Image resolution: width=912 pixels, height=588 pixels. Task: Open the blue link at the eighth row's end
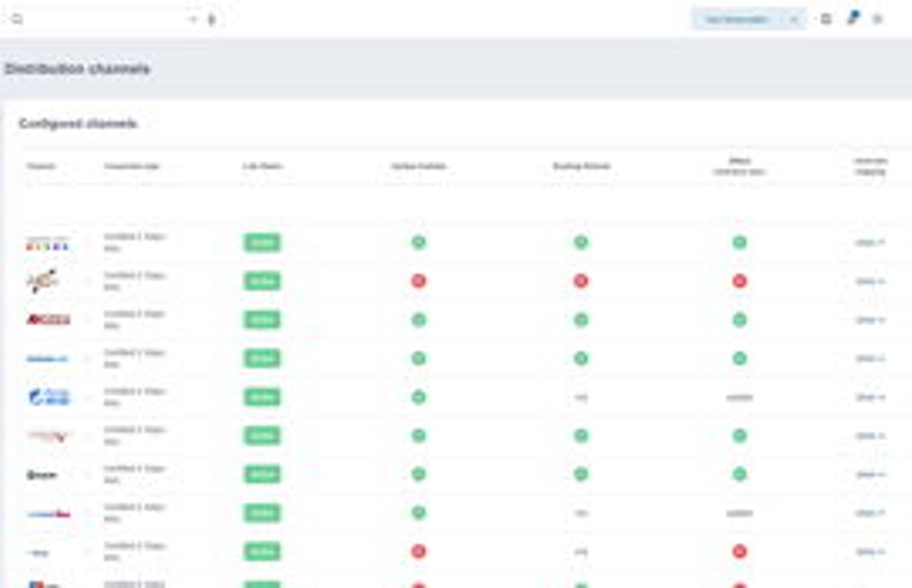point(870,513)
